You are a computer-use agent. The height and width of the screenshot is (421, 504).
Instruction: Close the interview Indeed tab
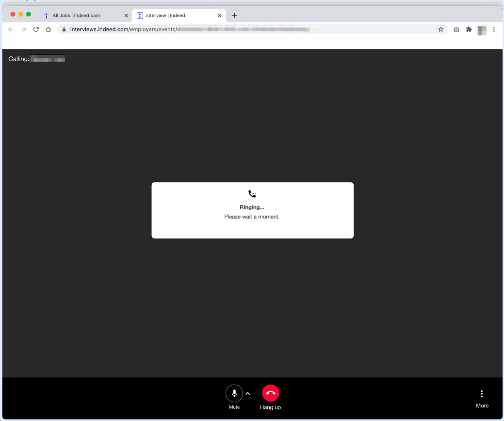tap(219, 16)
